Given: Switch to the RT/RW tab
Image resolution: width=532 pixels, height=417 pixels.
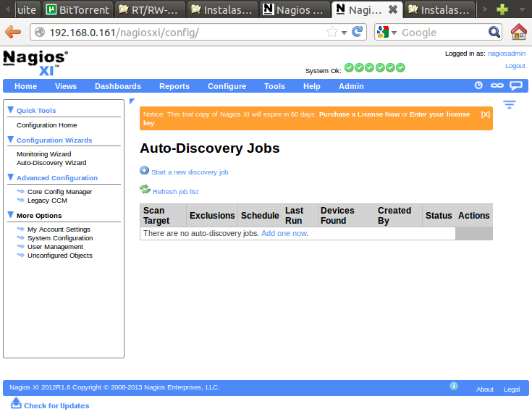Looking at the screenshot, I should tap(150, 9).
